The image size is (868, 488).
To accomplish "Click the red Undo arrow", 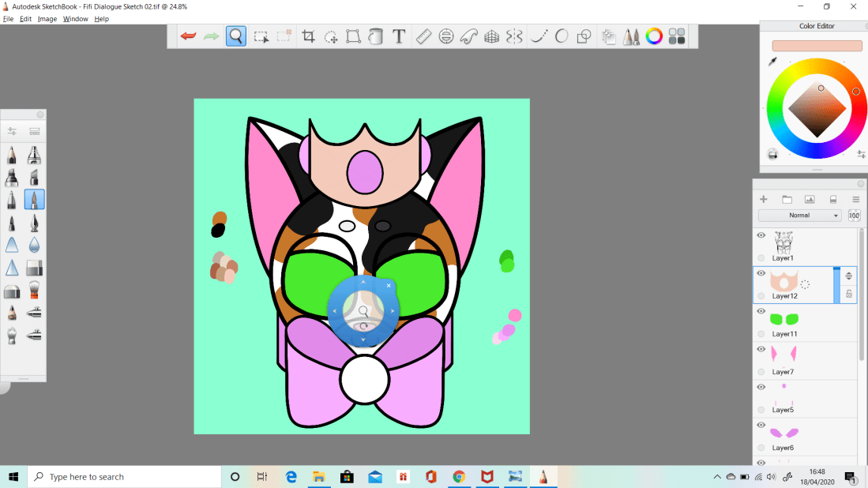I will [188, 36].
